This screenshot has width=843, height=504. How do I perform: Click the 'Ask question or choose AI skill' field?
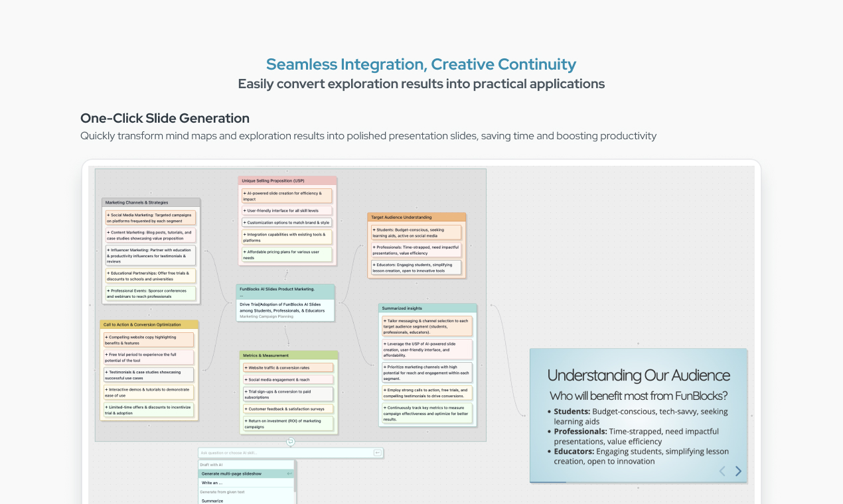(x=291, y=453)
